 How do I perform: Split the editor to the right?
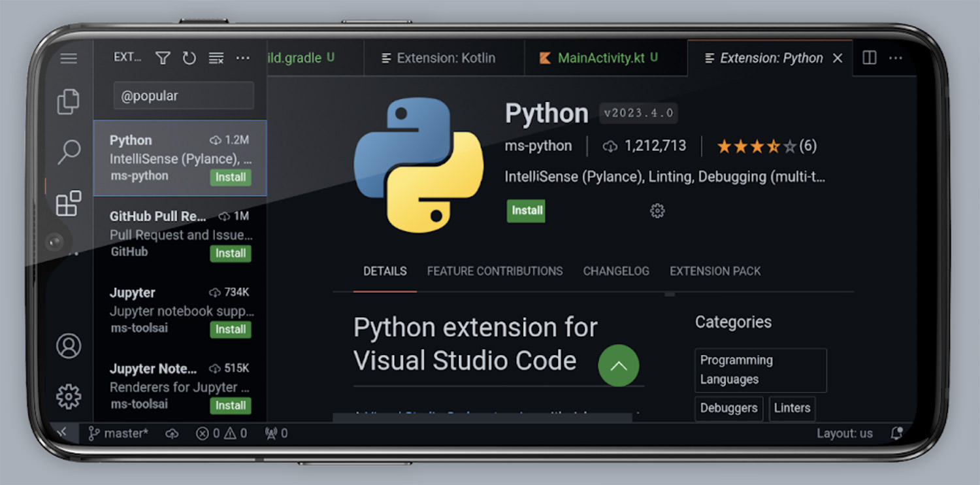[x=870, y=58]
